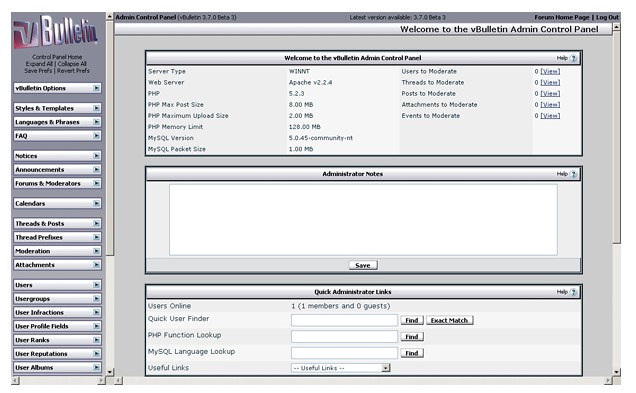The image size is (636, 393).
Task: Click Find for MySQL Language Lookup
Action: (x=412, y=353)
